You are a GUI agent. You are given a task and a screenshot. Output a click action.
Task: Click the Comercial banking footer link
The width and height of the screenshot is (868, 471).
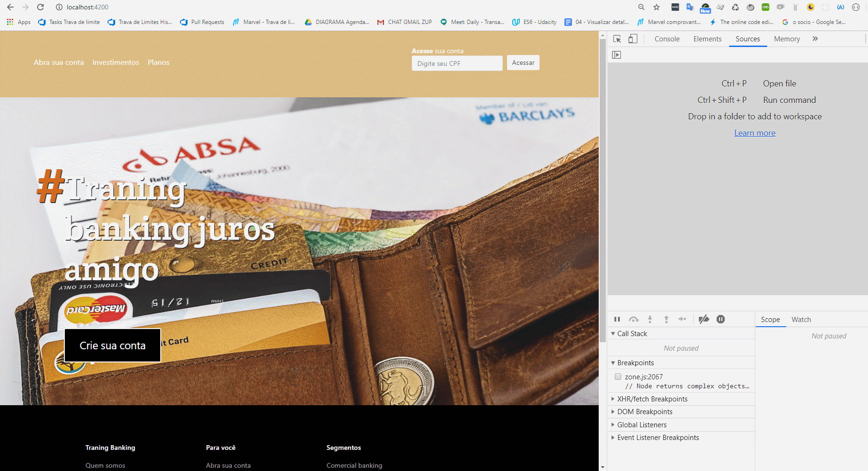coord(354,465)
